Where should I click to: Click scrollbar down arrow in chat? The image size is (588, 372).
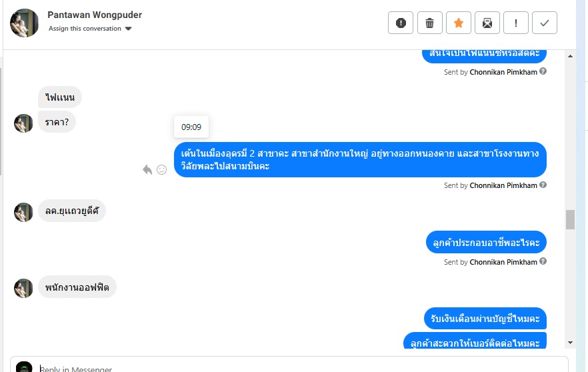571,343
